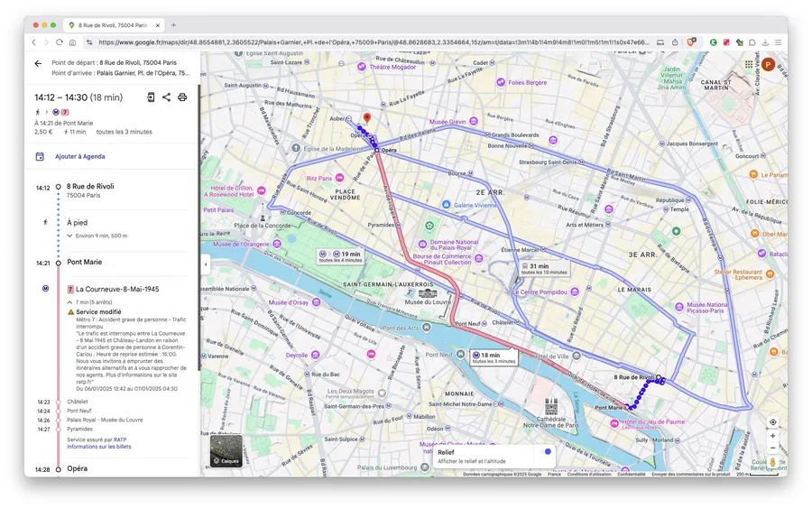Click the Opéra arrival step at 14:28
This screenshot has height=509, width=812.
[78, 468]
